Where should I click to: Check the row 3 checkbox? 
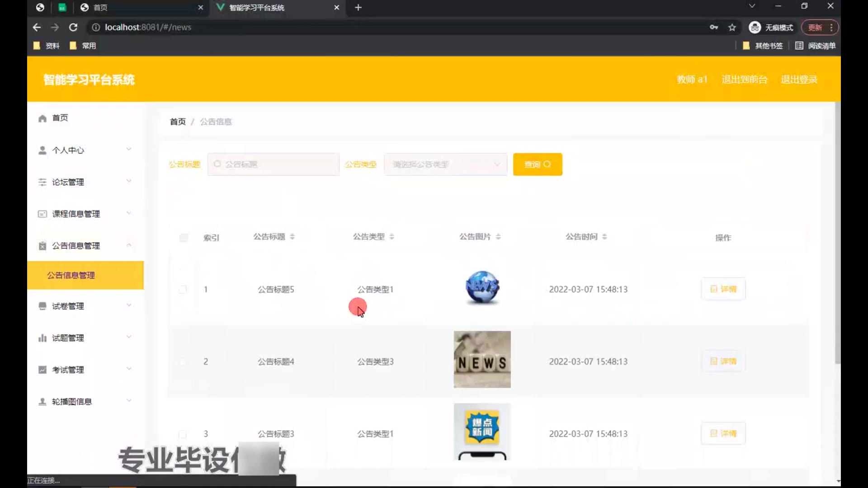pyautogui.click(x=183, y=434)
